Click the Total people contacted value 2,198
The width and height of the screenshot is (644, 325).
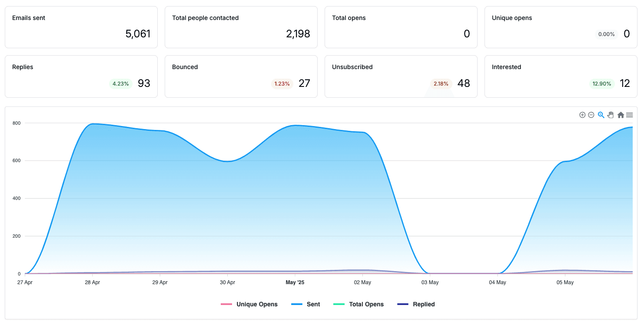point(298,34)
